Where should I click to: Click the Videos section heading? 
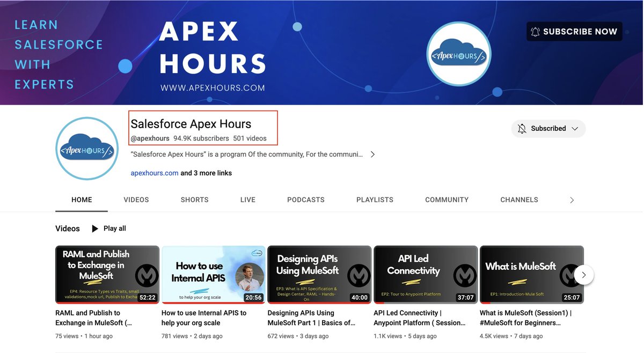tap(68, 229)
